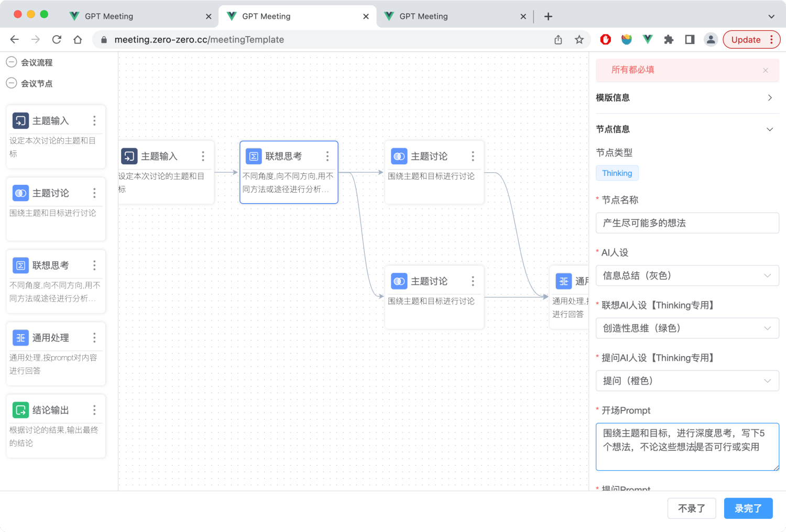The height and width of the screenshot is (532, 786).
Task: Open the AI人设 dropdown showing 信息总结（灰色）
Action: [x=687, y=275]
